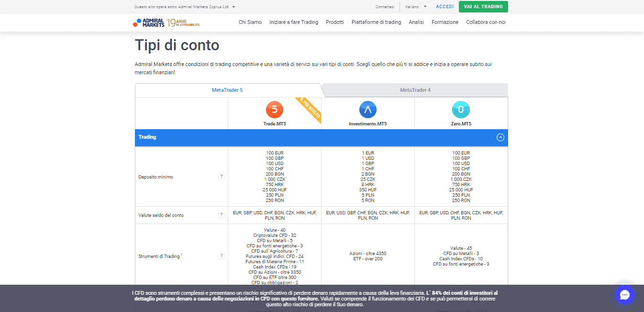This screenshot has height=312, width=644.
Task: Click 'ETF - over 200' text
Action: pos(368,259)
